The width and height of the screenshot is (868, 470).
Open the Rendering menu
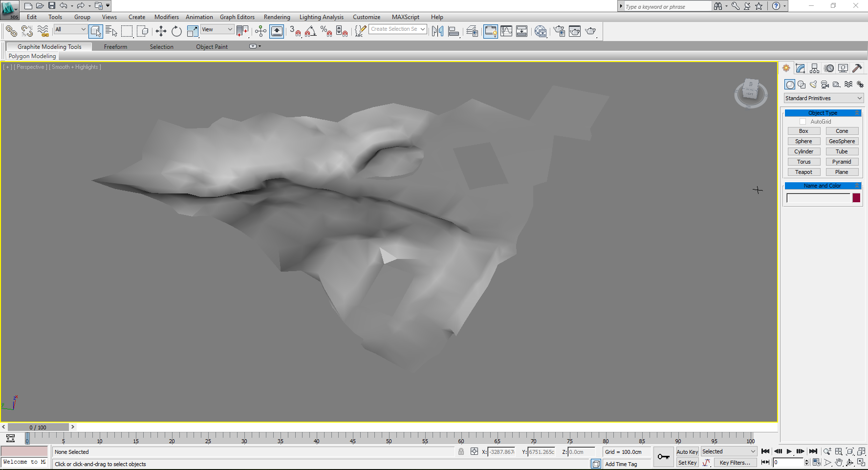pyautogui.click(x=277, y=17)
